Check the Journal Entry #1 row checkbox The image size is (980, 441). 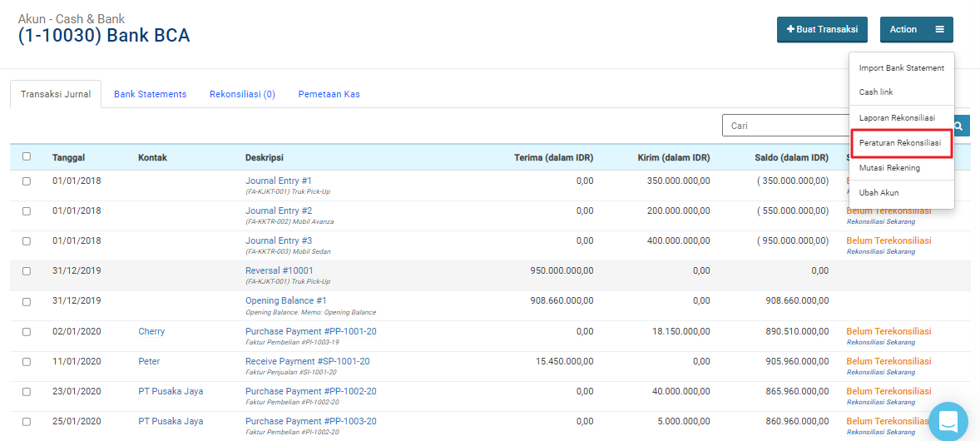[27, 181]
